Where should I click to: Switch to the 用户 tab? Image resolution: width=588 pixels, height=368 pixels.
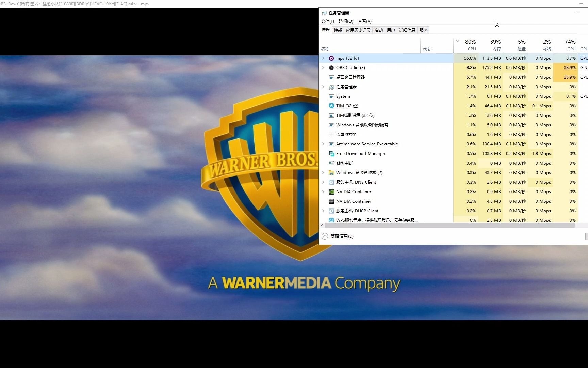[391, 30]
